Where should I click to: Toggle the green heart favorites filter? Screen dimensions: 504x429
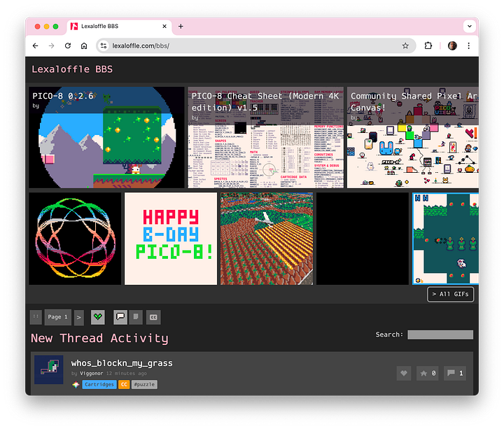pyautogui.click(x=98, y=317)
